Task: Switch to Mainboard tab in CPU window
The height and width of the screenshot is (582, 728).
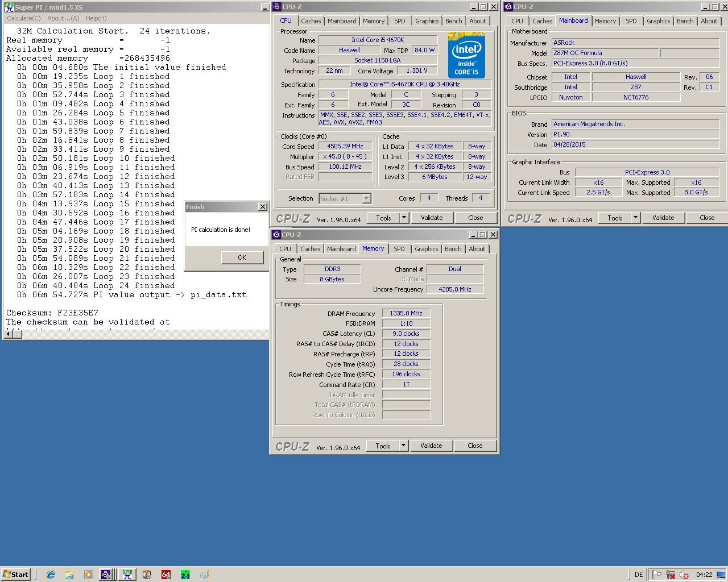Action: pos(342,21)
